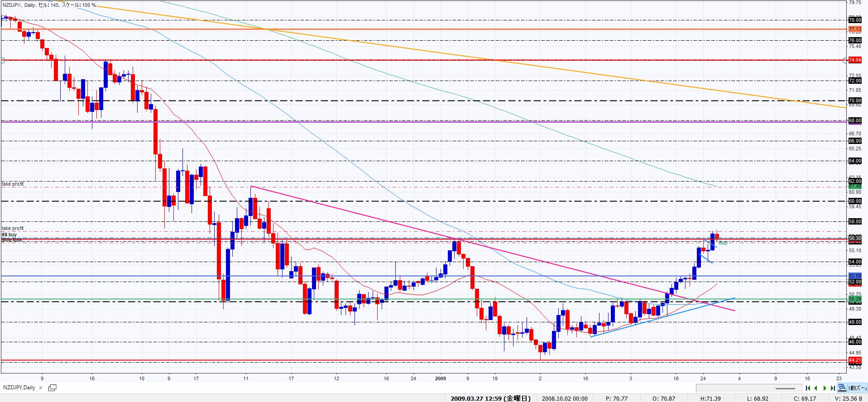The image size is (868, 402).
Task: Click the 56.30 current price label
Action: click(854, 238)
